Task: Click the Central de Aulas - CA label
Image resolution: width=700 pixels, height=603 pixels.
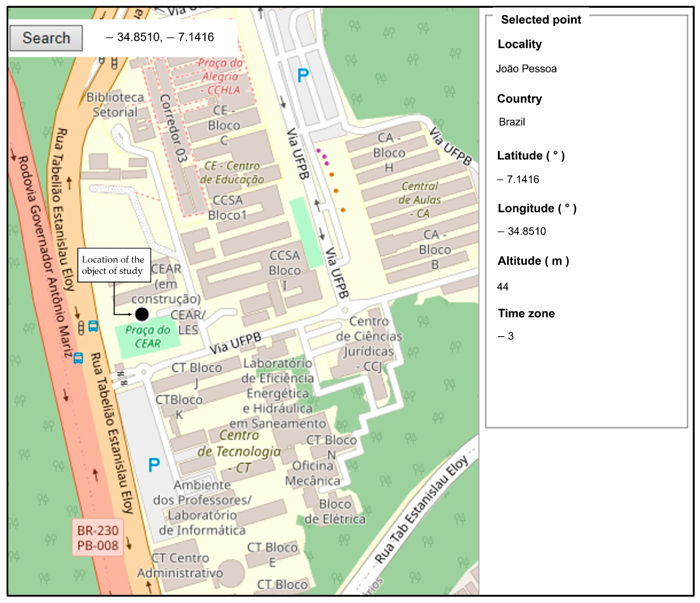Action: [x=419, y=200]
